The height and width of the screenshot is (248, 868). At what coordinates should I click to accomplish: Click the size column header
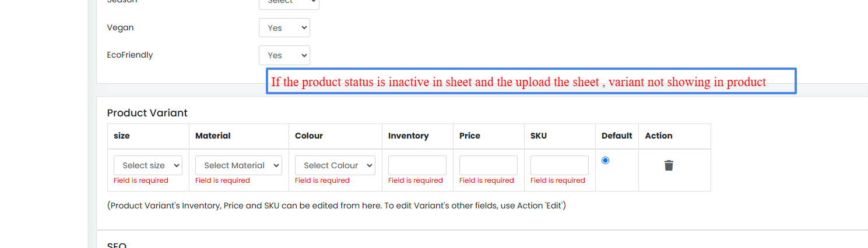(122, 136)
